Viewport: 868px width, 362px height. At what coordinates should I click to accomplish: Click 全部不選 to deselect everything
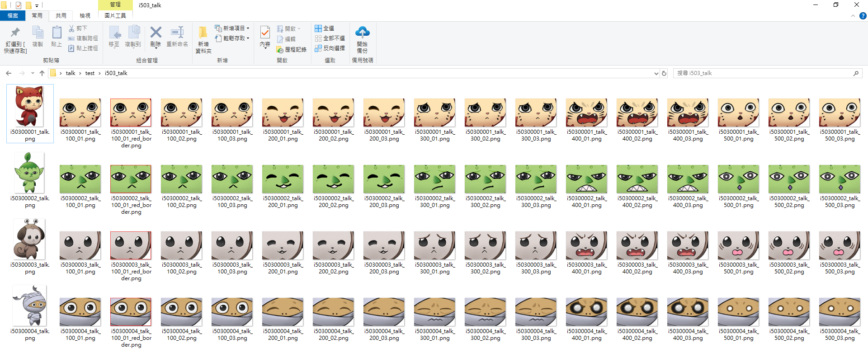[330, 38]
